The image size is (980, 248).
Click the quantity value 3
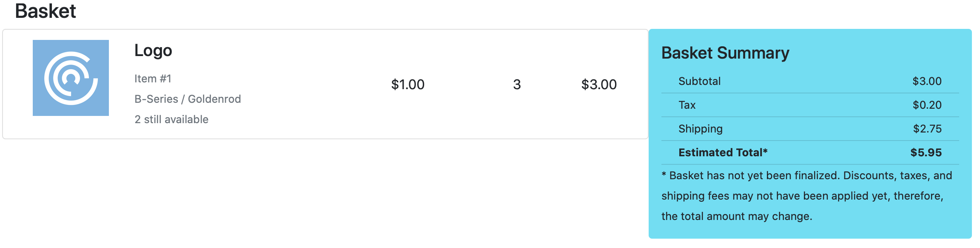517,85
